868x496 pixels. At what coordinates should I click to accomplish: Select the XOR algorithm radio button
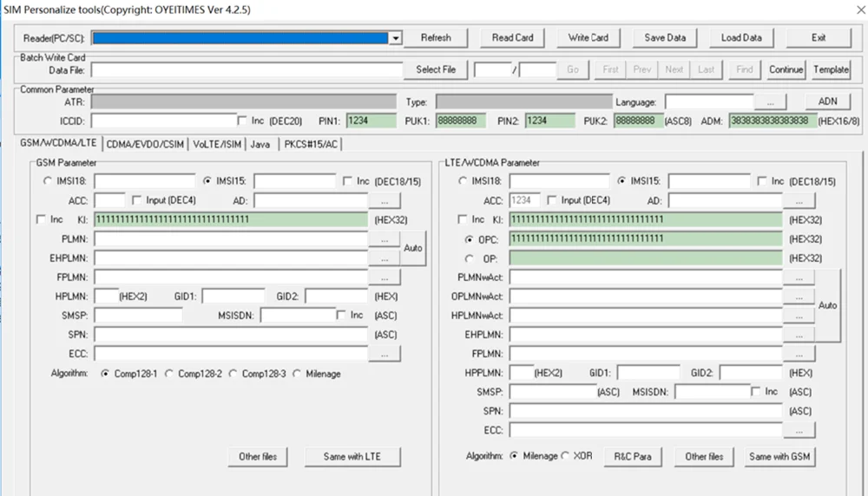565,456
